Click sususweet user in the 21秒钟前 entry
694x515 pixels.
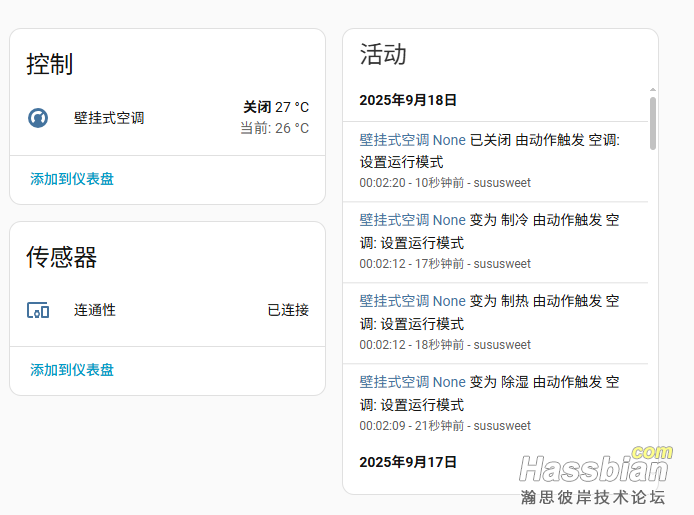[x=501, y=426]
